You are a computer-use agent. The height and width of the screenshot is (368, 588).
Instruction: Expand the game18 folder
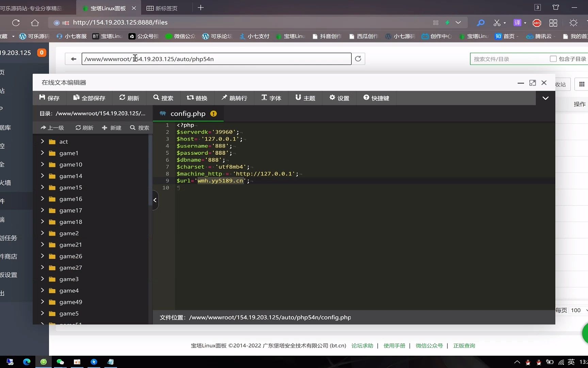point(42,221)
